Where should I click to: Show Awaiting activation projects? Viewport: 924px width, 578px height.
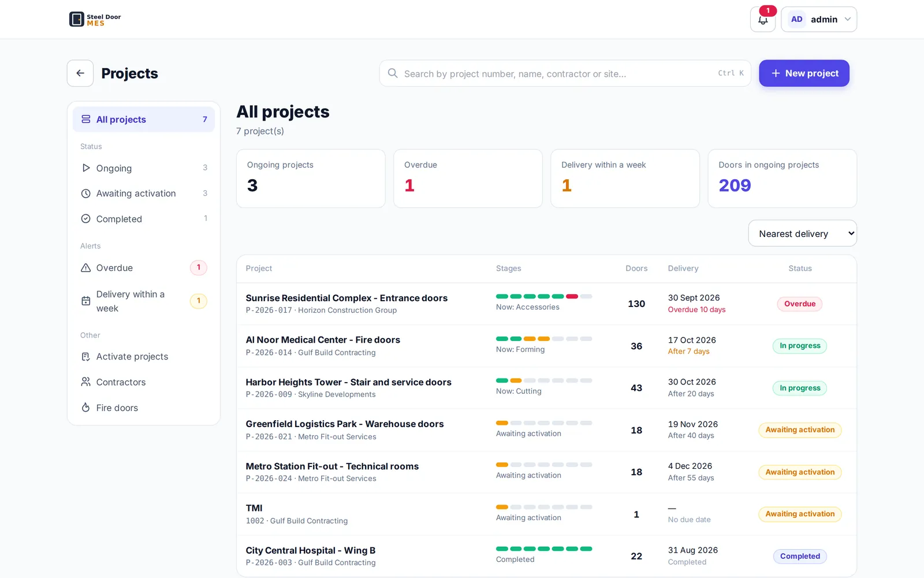tap(144, 194)
